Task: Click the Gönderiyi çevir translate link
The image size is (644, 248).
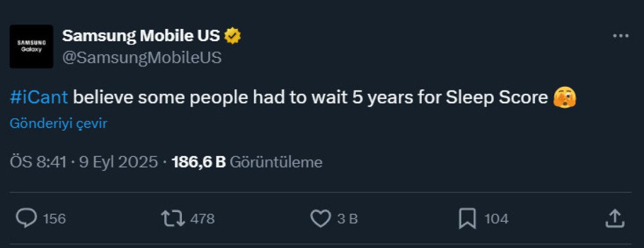Action: [x=59, y=124]
